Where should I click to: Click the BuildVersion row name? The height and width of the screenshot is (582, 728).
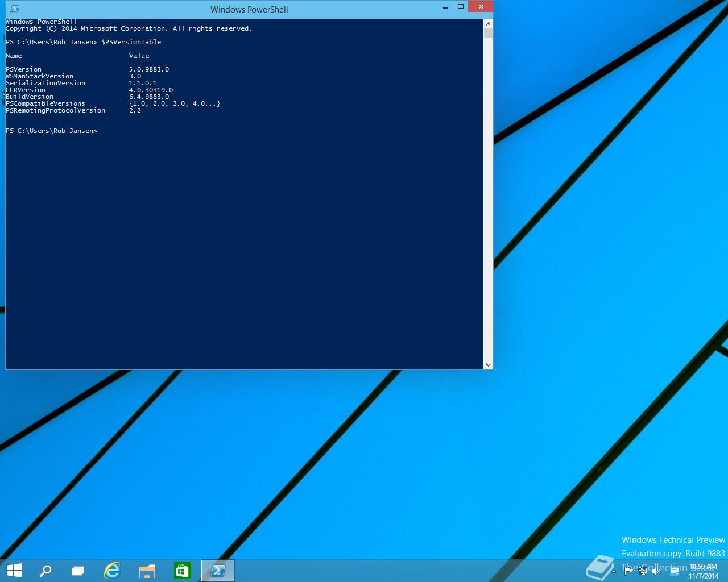coord(30,97)
